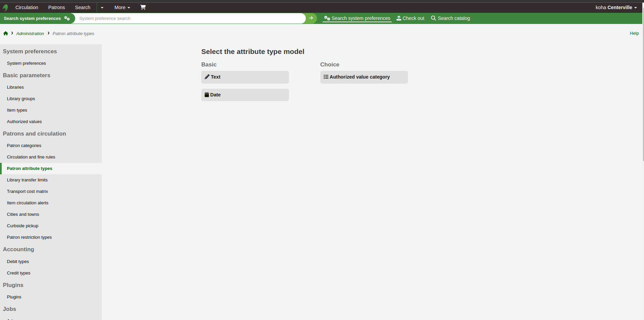Open the Circulation menu item

tap(27, 7)
